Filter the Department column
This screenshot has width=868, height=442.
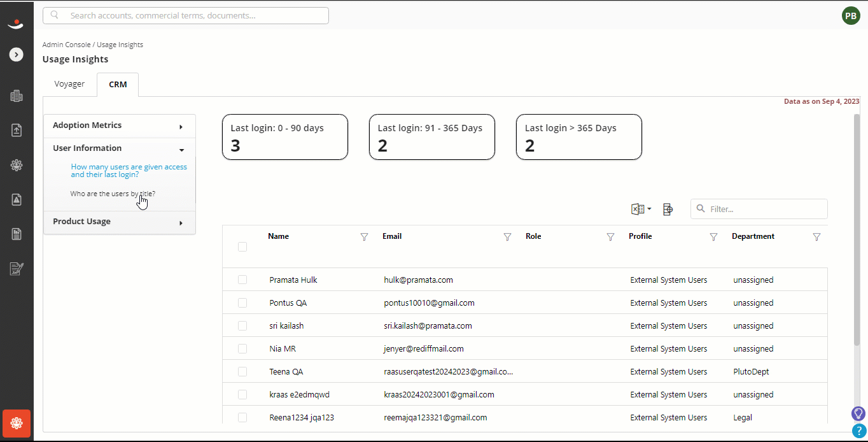point(816,237)
